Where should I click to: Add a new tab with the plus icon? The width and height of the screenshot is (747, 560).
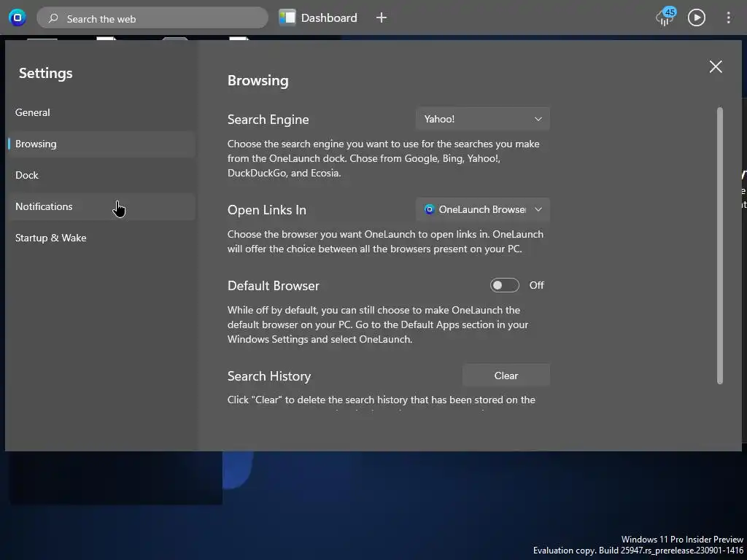click(x=381, y=18)
